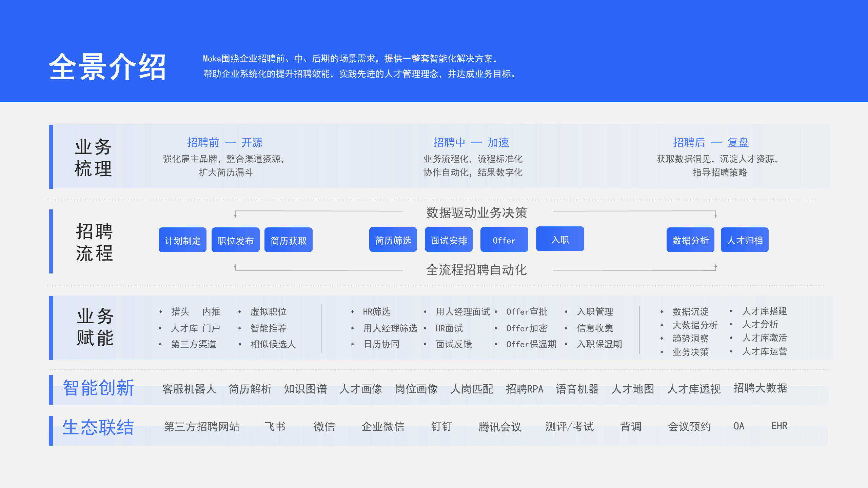The image size is (868, 488).
Task: Click the 用人经理筛选 list item
Action: (x=390, y=328)
